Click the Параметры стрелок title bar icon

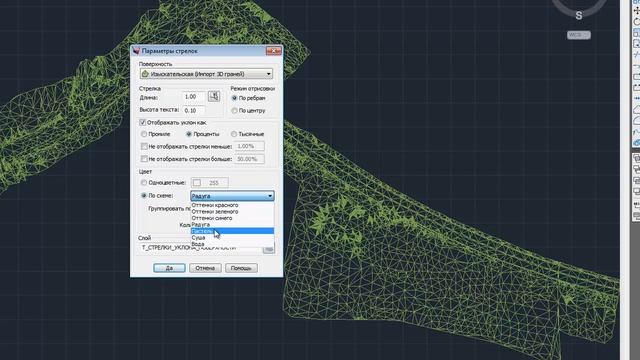(x=136, y=51)
